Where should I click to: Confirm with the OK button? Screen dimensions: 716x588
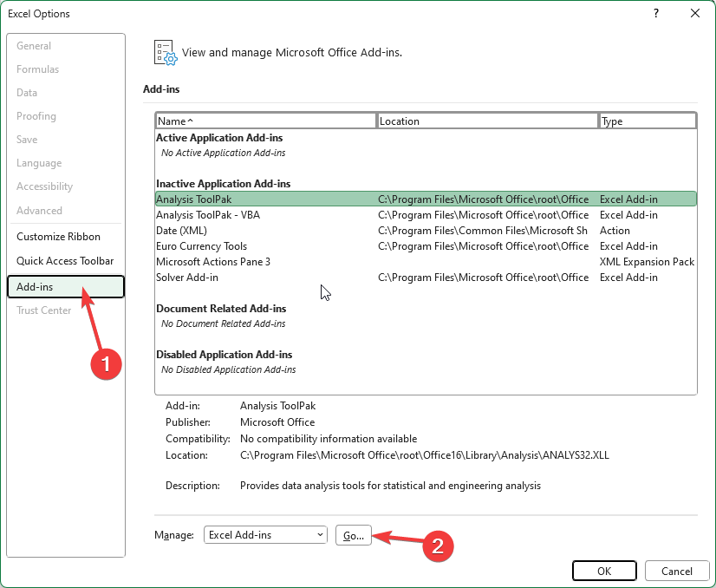pos(604,572)
